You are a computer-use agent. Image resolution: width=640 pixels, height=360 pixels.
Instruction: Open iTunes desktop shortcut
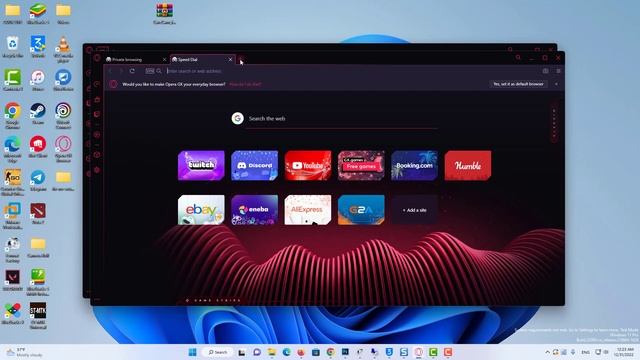point(38,80)
